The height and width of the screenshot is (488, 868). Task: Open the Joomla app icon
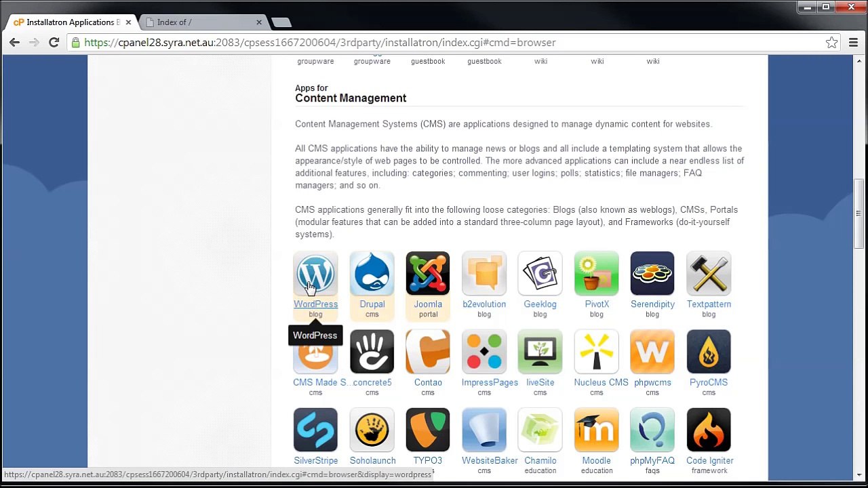point(428,274)
